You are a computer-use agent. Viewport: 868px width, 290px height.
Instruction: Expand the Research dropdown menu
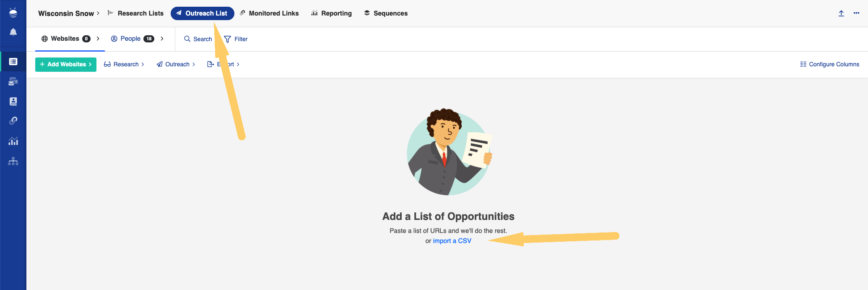pos(124,64)
